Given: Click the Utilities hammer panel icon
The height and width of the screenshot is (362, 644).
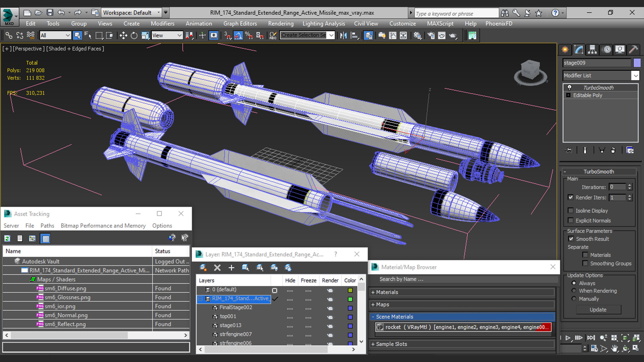Looking at the screenshot, I should point(633,50).
